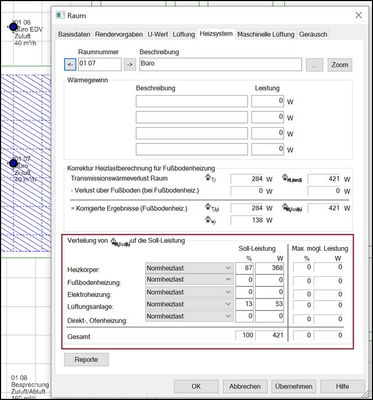The width and height of the screenshot is (373, 400).
Task: Click fourth Wärmegewinn Leistung field
Action: tap(268, 149)
